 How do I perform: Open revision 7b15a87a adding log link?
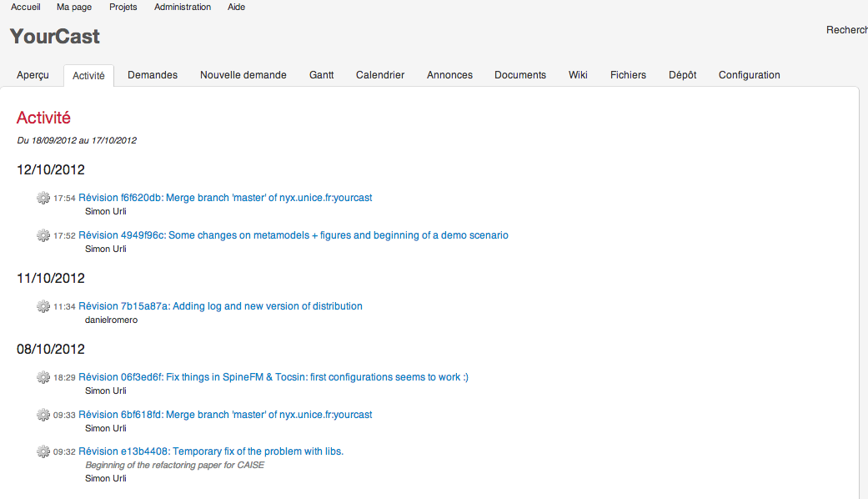tap(220, 306)
